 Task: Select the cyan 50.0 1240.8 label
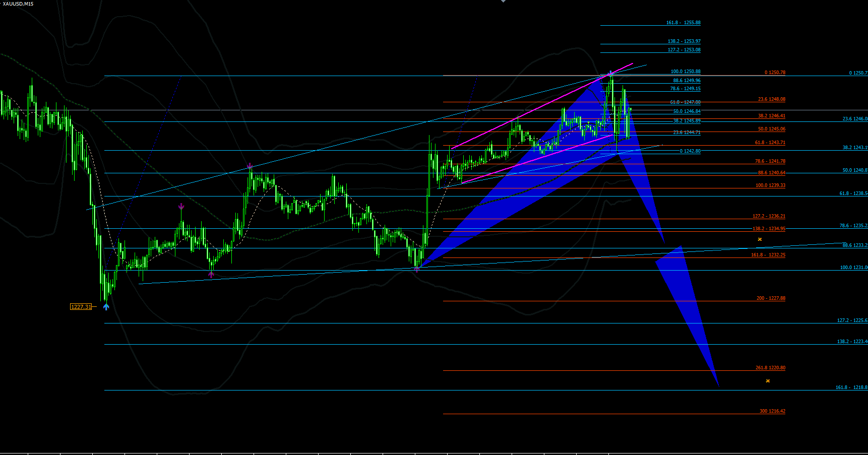[x=855, y=170]
